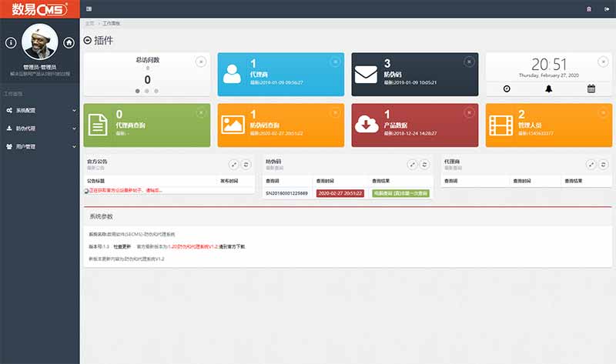Collapse the 插件 section with the circle arrow
Image resolution: width=616 pixels, height=364 pixels.
[87, 41]
